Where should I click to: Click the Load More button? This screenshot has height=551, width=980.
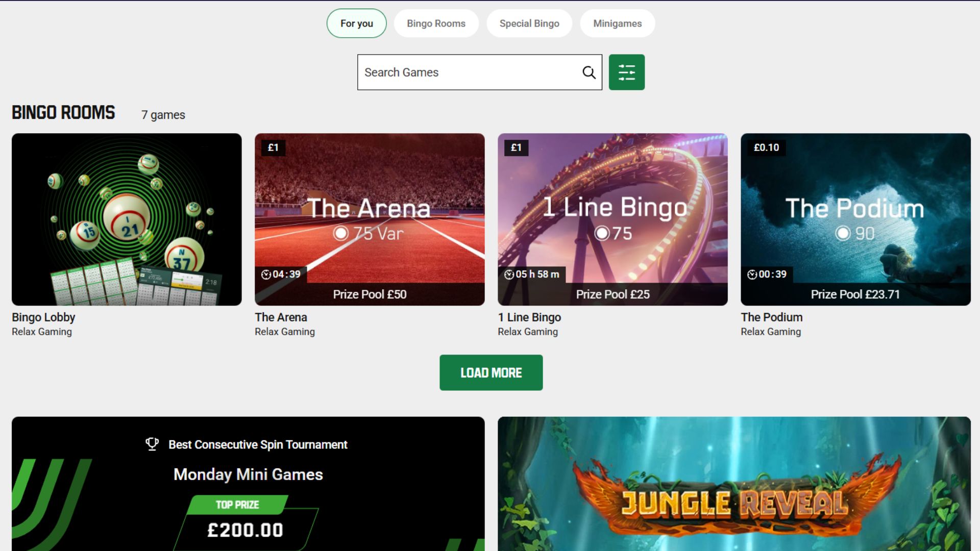pyautogui.click(x=491, y=373)
